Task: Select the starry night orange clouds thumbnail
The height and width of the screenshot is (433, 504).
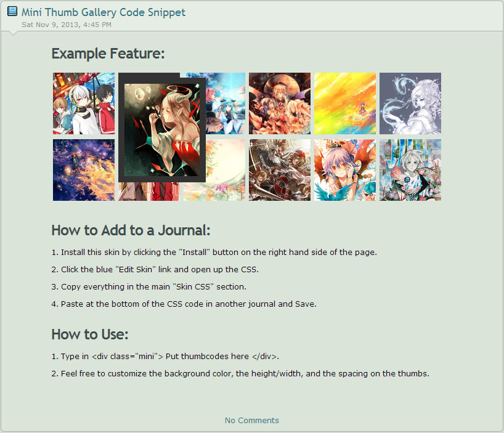Action: point(84,170)
